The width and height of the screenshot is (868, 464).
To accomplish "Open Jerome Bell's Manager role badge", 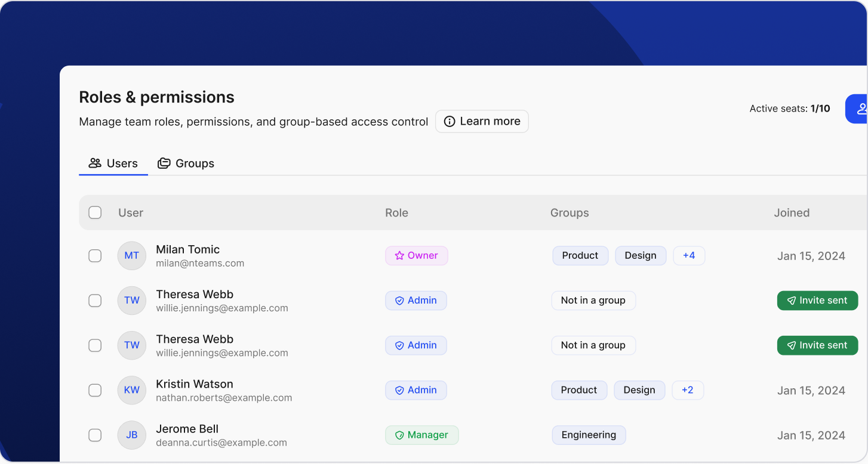I will [421, 435].
